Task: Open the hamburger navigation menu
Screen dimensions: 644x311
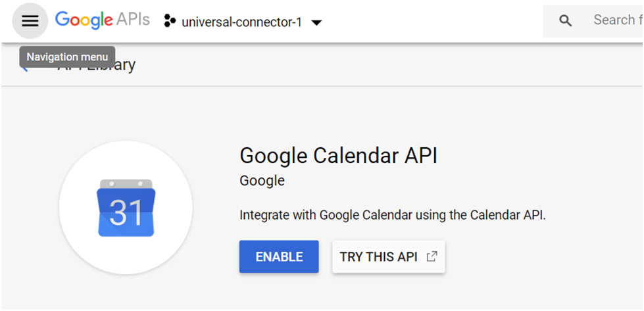Action: [x=30, y=20]
